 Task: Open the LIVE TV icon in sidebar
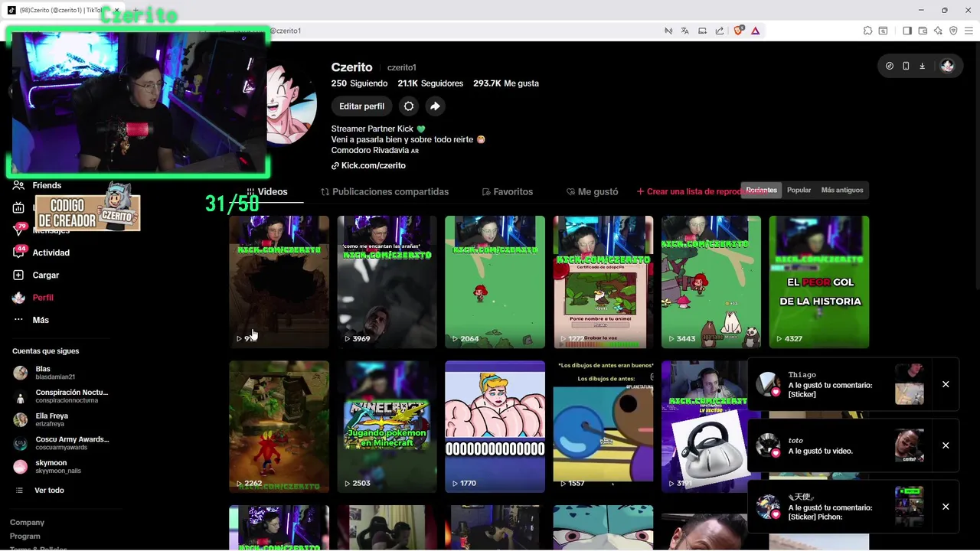18,207
